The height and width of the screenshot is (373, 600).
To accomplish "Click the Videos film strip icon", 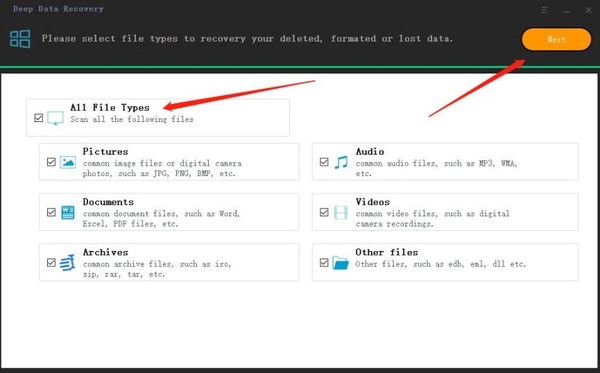I will pyautogui.click(x=341, y=212).
